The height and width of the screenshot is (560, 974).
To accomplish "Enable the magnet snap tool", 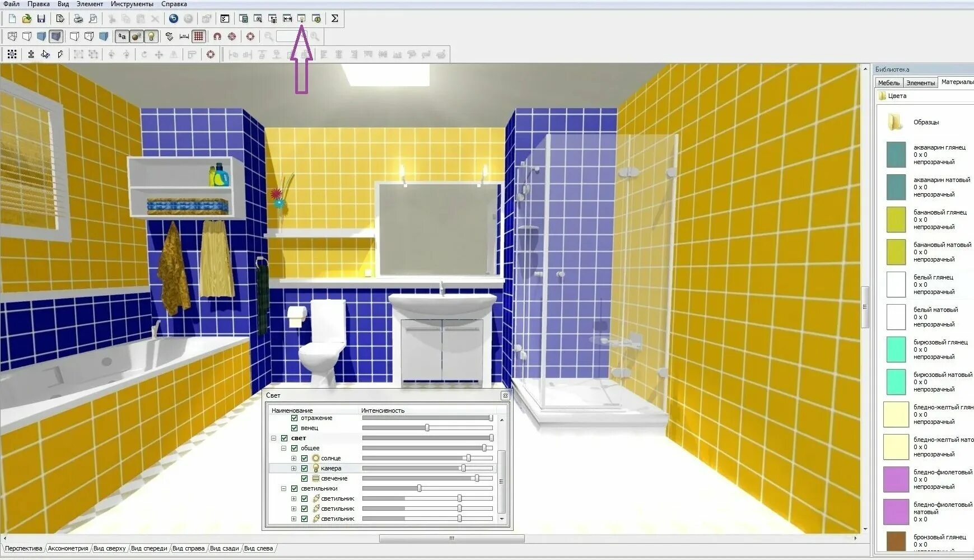I will pyautogui.click(x=217, y=36).
